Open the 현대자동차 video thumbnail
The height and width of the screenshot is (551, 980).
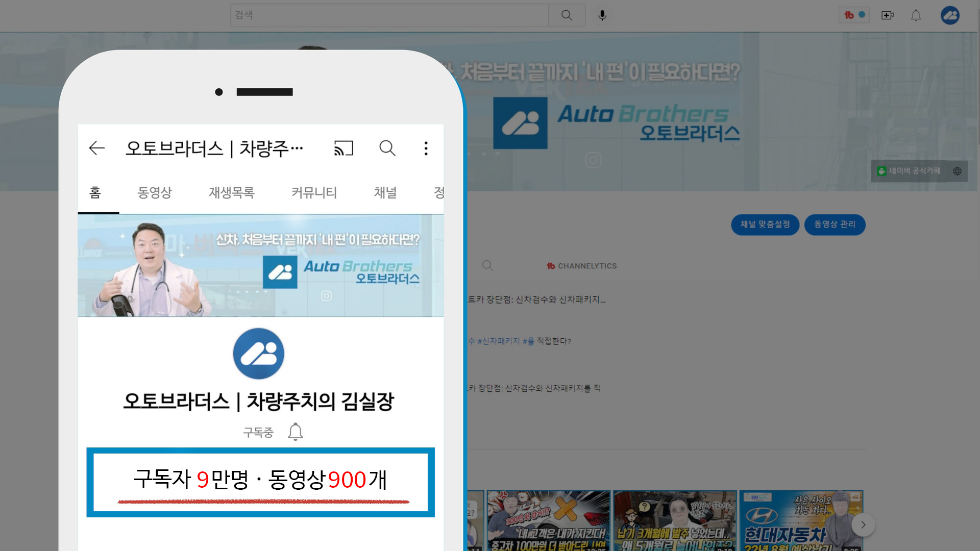(x=801, y=520)
